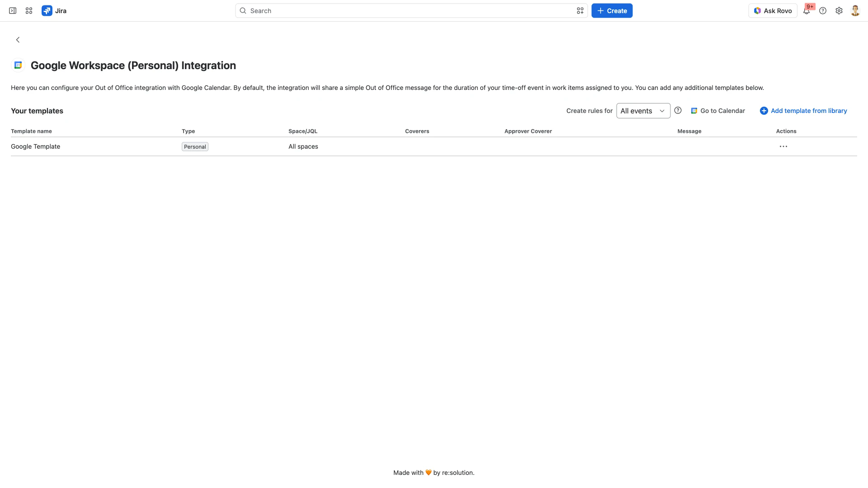Open the Help question mark icon in top bar
The height and width of the screenshot is (488, 868).
click(x=823, y=11)
